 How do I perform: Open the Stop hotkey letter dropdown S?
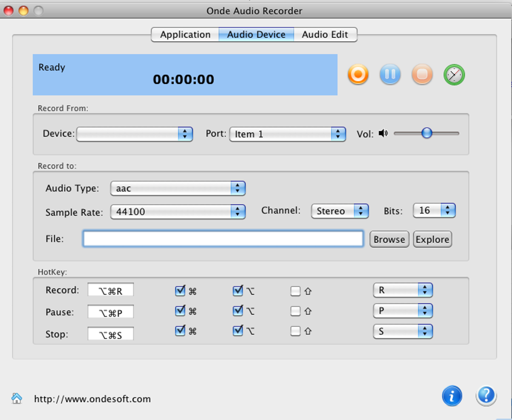click(x=403, y=332)
